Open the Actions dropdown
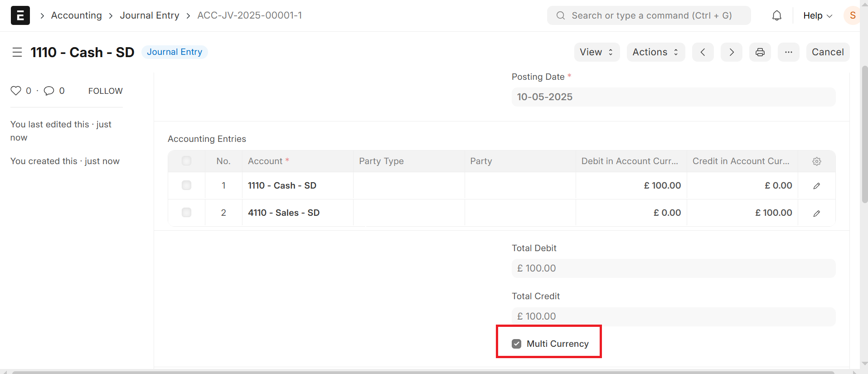This screenshot has height=374, width=868. pos(655,52)
